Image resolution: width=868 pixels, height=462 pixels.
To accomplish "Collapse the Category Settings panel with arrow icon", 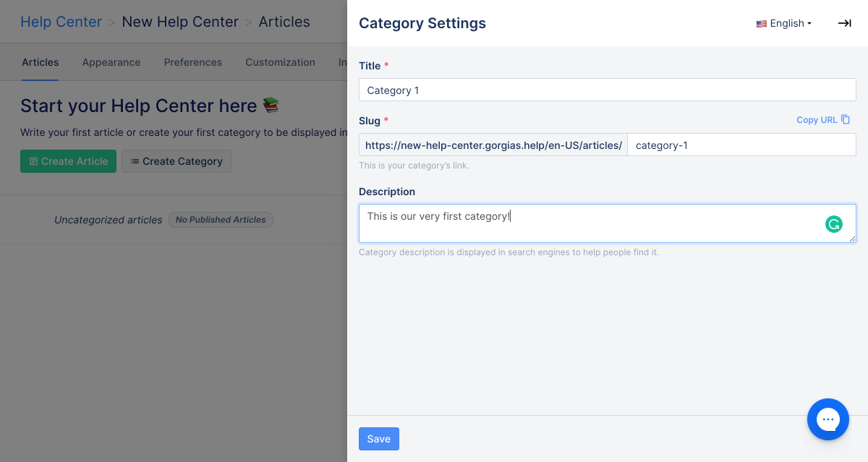I will coord(844,23).
